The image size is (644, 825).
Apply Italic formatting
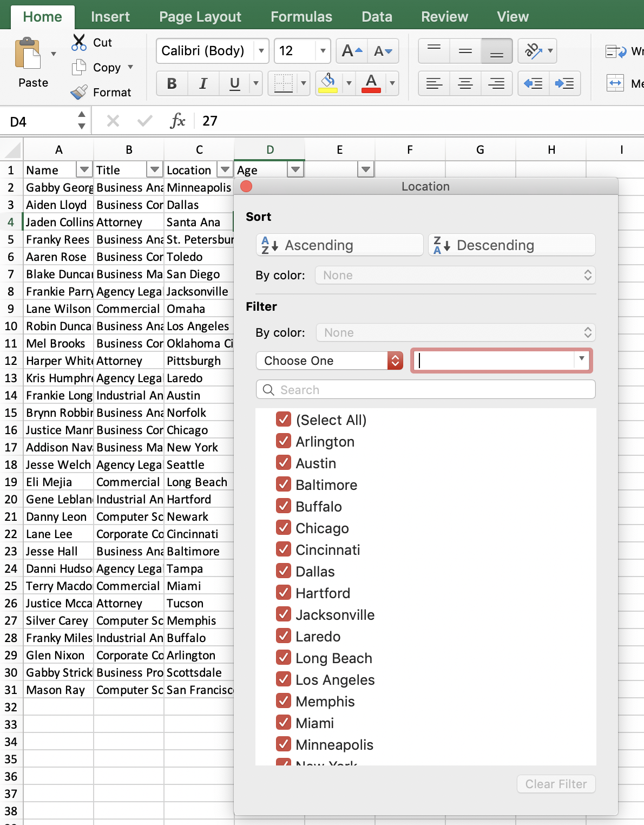[x=203, y=83]
